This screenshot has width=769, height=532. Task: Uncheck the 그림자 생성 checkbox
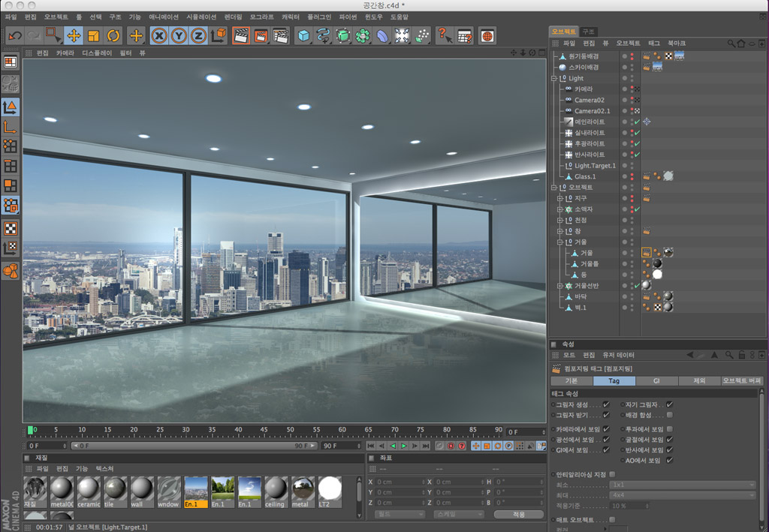point(606,404)
